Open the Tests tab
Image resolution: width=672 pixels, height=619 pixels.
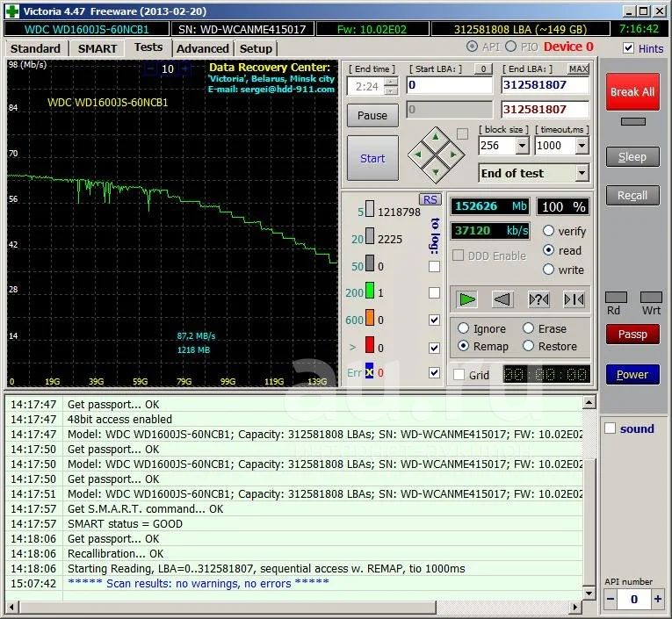click(148, 47)
